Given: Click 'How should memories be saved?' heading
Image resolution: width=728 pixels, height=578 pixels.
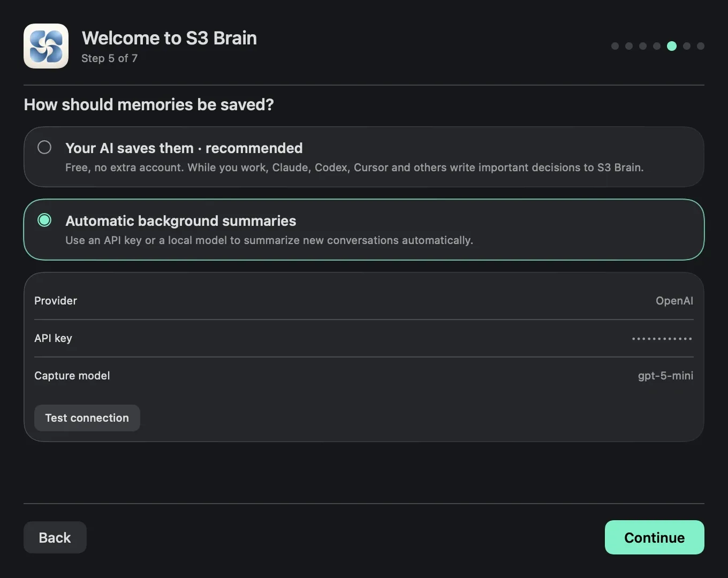Looking at the screenshot, I should pyautogui.click(x=149, y=104).
